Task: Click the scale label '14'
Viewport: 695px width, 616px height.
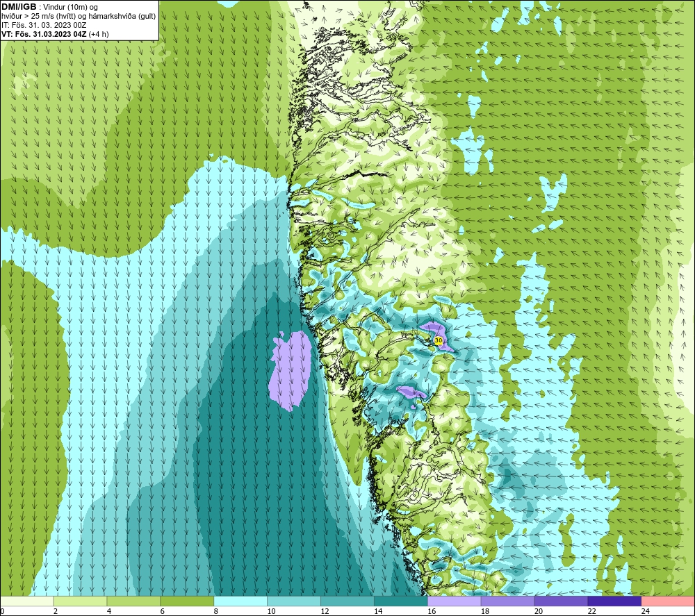Action: 378,611
